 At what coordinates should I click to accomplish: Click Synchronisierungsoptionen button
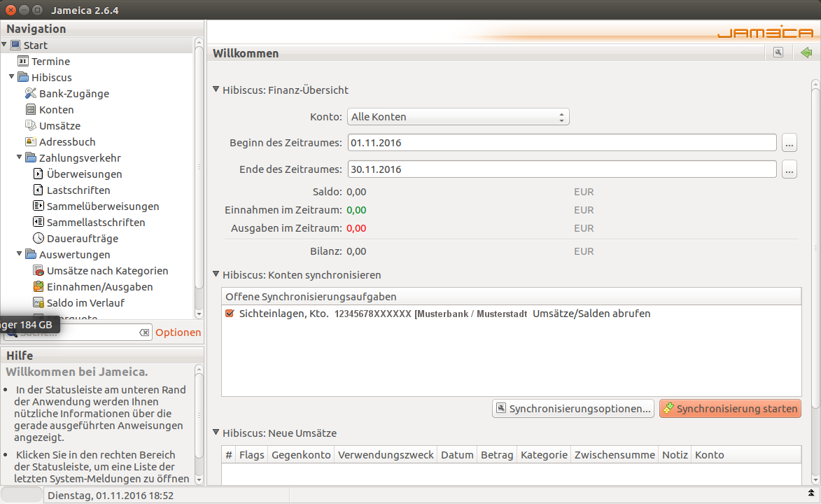[x=573, y=409]
